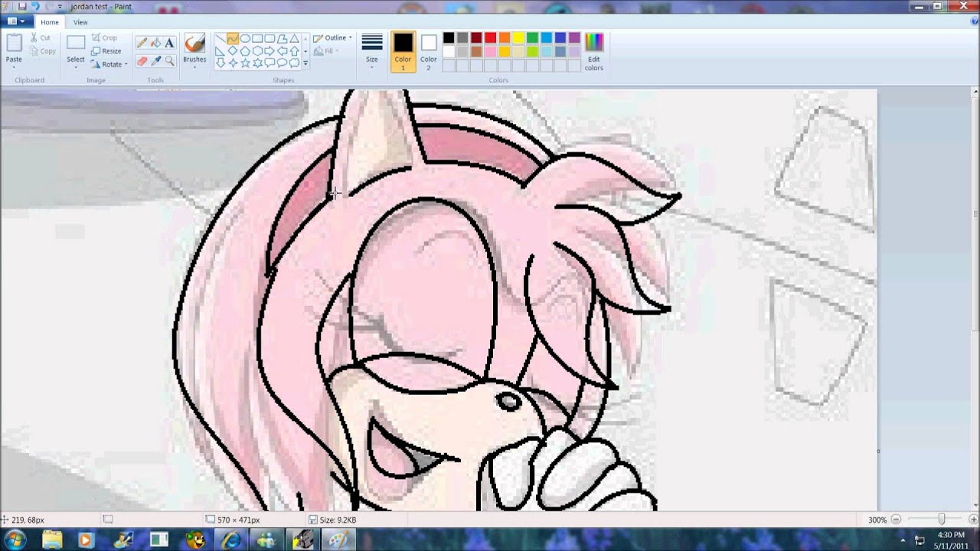Viewport: 980px width, 551px height.
Task: Select the Six-point star shape
Action: [x=257, y=63]
